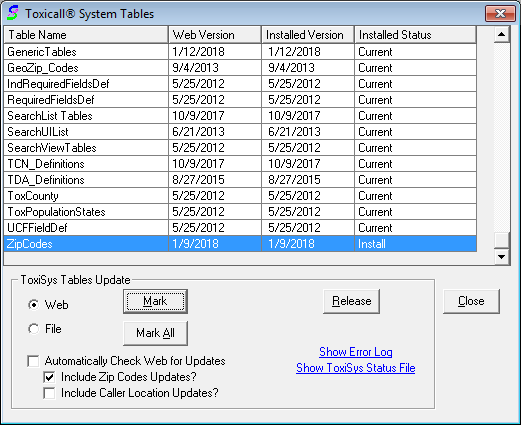
Task: Enable Automatically Check Web for Updates
Action: (x=33, y=361)
